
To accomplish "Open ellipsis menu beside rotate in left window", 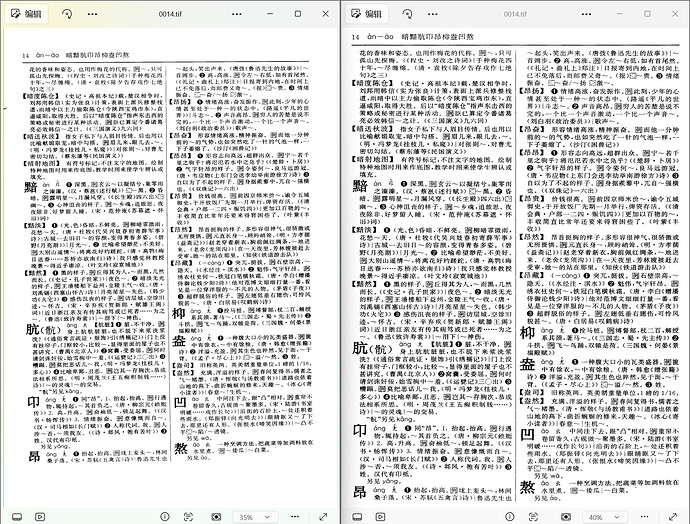I will (x=92, y=14).
